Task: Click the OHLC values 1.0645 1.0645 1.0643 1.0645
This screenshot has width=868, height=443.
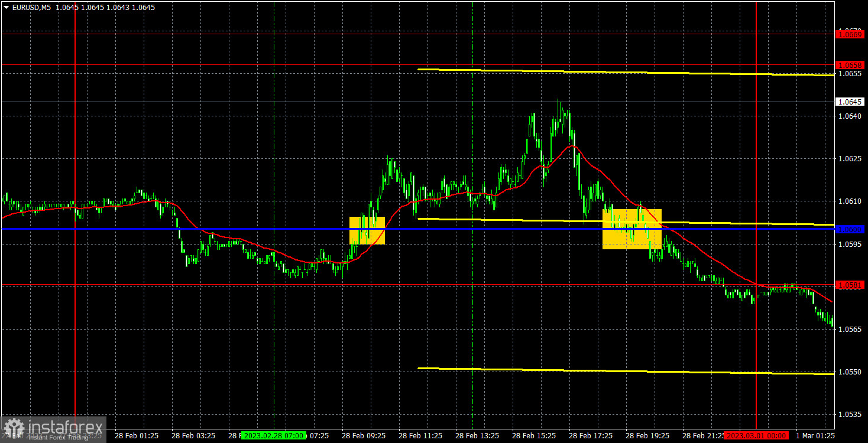Action: coord(105,8)
